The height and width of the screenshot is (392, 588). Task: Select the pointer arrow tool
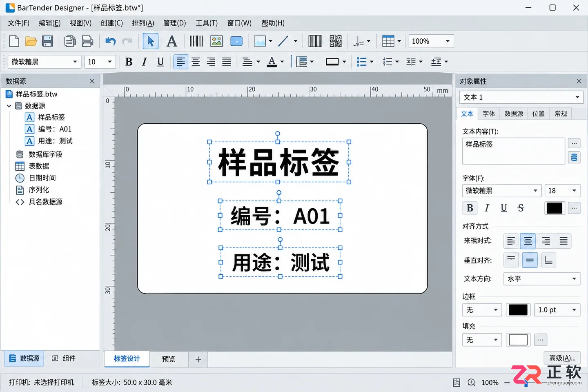(150, 41)
